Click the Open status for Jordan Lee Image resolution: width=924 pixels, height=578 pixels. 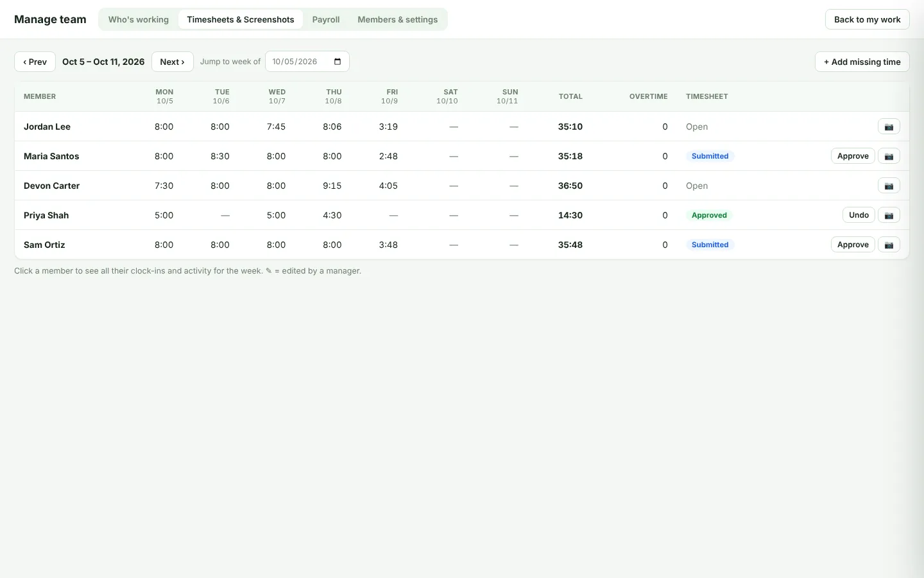[x=697, y=127]
